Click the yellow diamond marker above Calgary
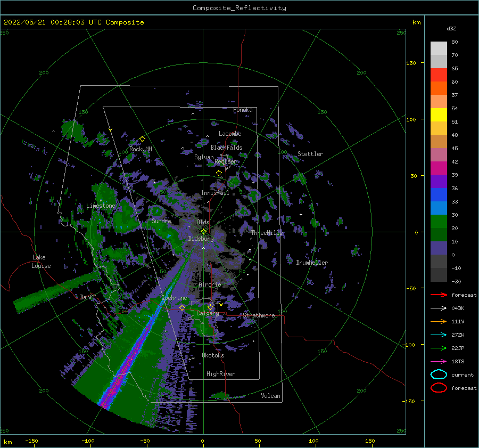 [210, 307]
